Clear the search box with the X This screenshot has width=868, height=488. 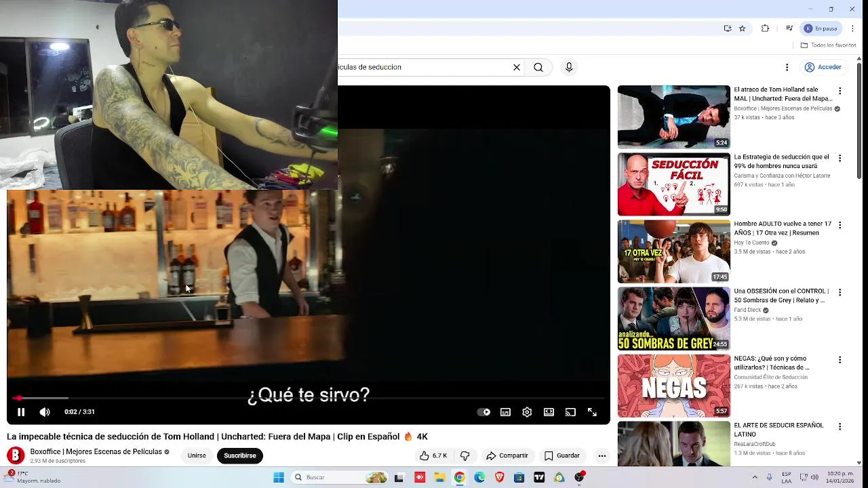(517, 67)
